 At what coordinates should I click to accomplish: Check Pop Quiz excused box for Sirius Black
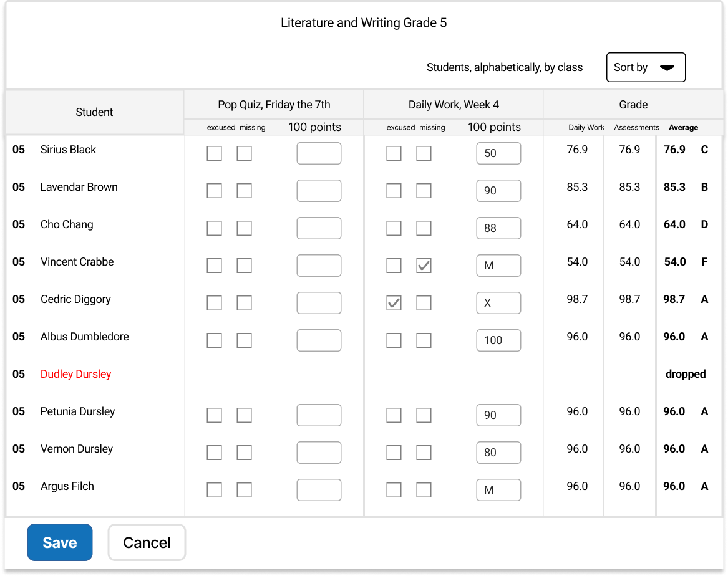point(214,153)
